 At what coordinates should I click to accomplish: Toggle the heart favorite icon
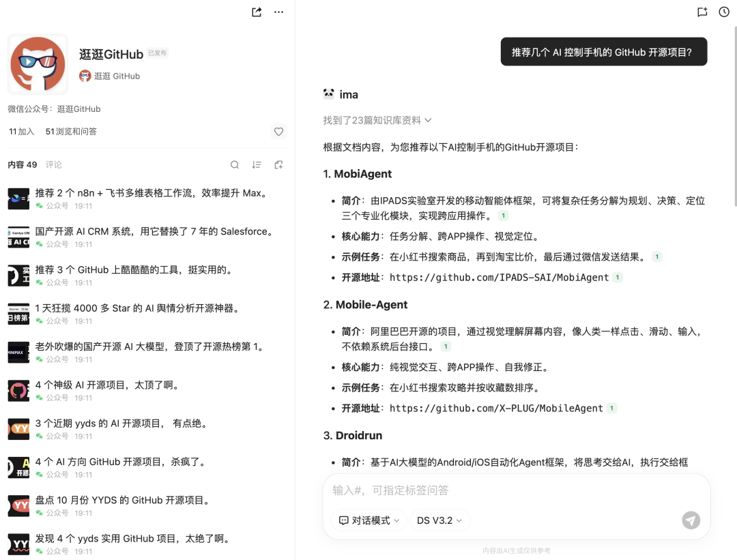pyautogui.click(x=278, y=132)
